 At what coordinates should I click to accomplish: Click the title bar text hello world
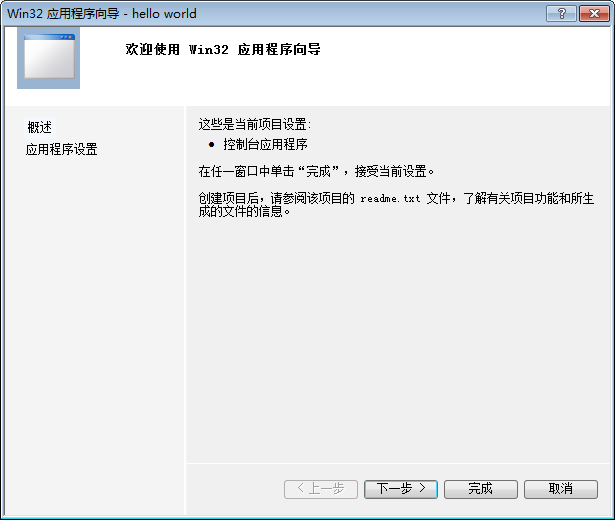pos(164,14)
